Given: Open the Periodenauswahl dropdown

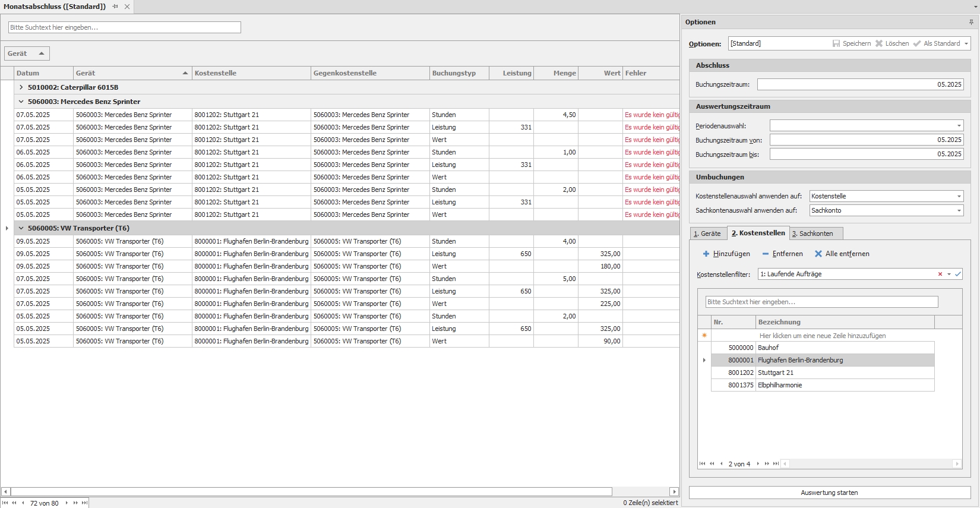Looking at the screenshot, I should (959, 126).
